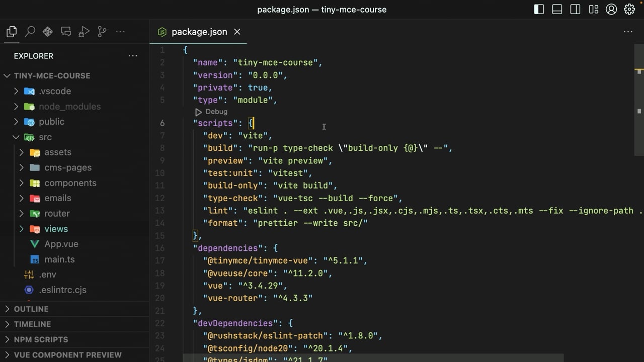Screen dimensions: 644x362
Task: Open the Source Control branch icon
Action: point(102,32)
